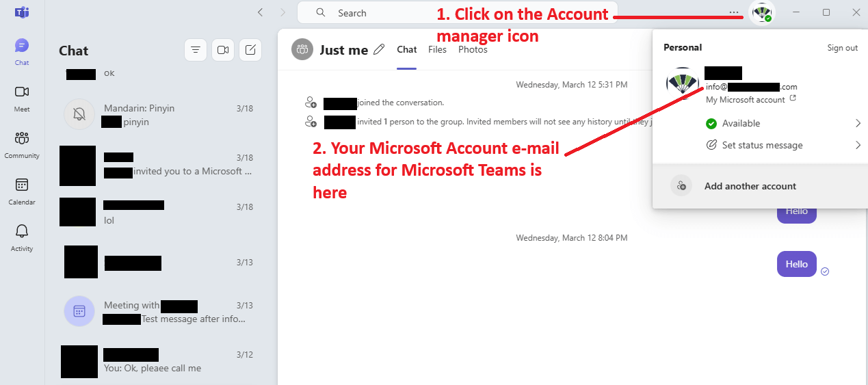Screen dimensions: 868x385
Task: Open the Calendar view
Action: point(22,191)
